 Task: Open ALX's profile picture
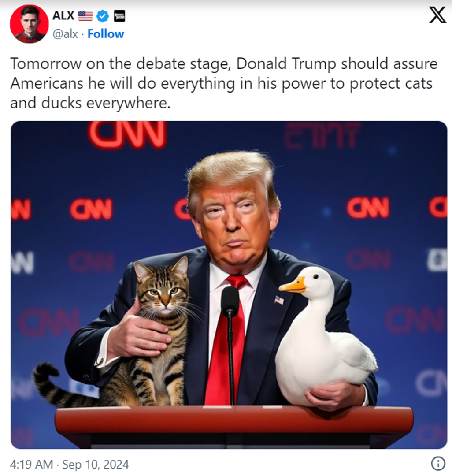(x=29, y=24)
